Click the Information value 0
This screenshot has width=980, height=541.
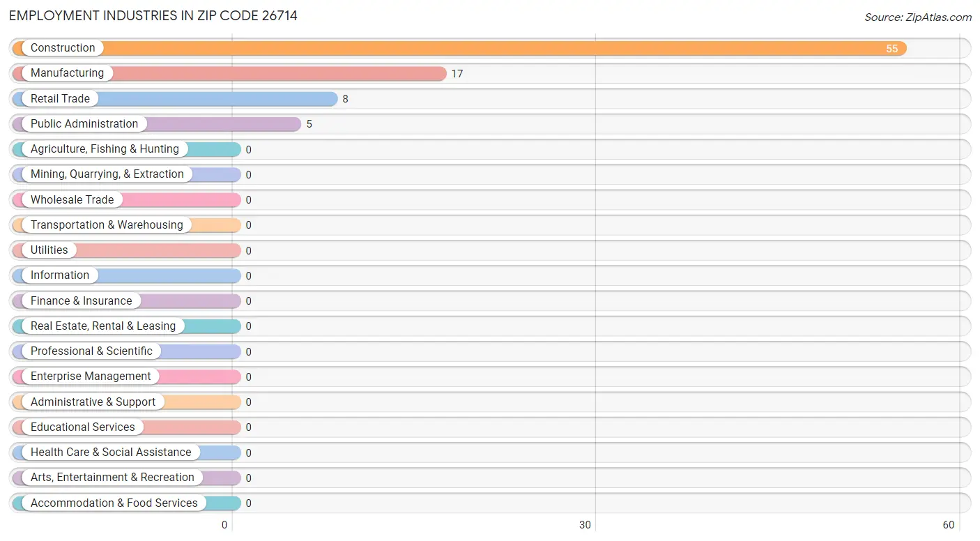tap(248, 276)
